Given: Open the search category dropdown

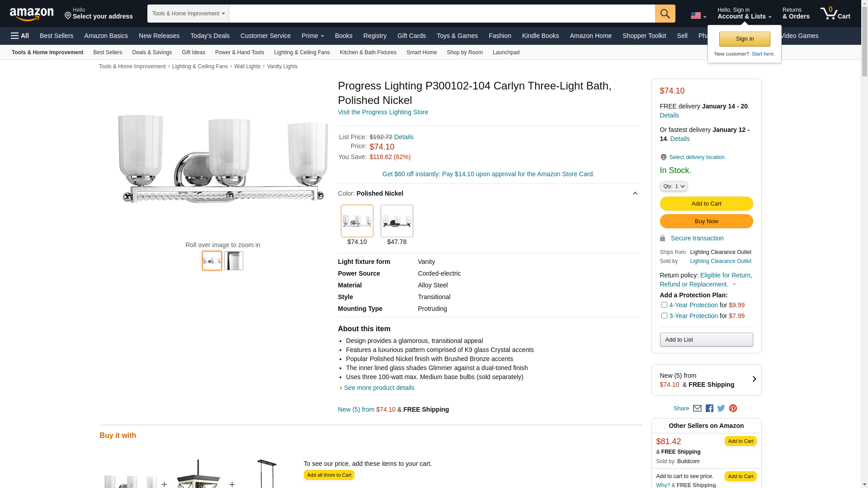Looking at the screenshot, I should [188, 14].
